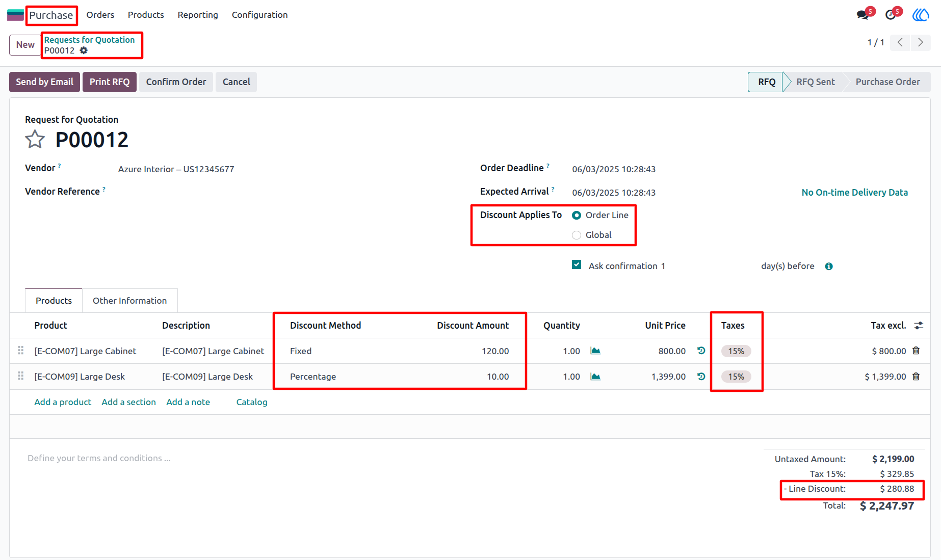
Task: Open optional columns settings icon
Action: coord(919,325)
